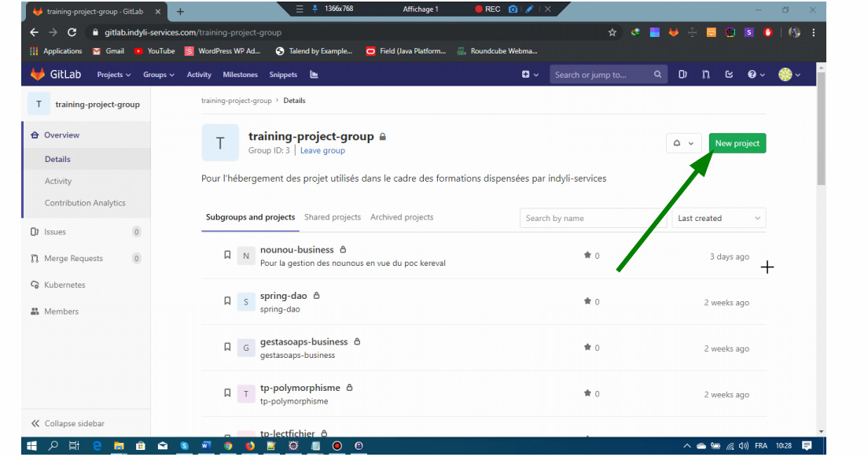The image size is (868, 457).
Task: Expand the Projects menu in the navbar
Action: (x=112, y=74)
